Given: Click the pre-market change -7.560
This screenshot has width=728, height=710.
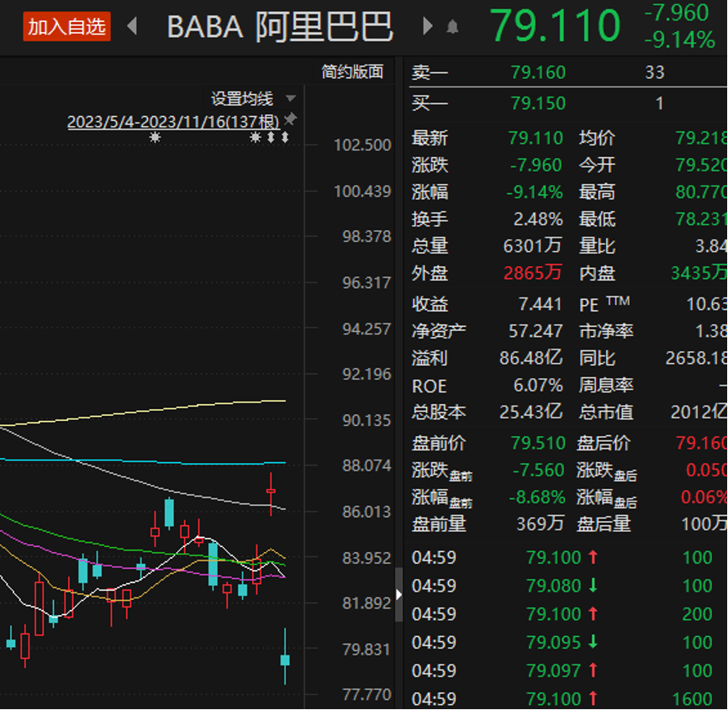Looking at the screenshot, I should [x=539, y=471].
